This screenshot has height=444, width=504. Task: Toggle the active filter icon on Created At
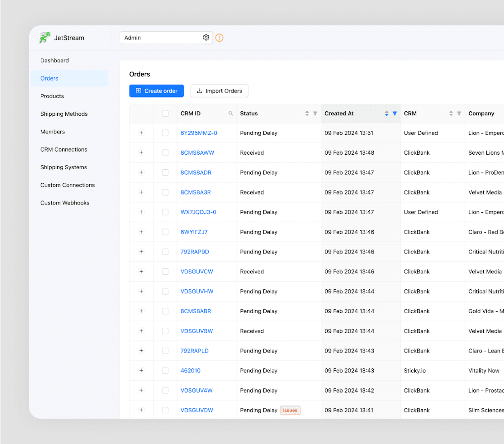pyautogui.click(x=394, y=114)
